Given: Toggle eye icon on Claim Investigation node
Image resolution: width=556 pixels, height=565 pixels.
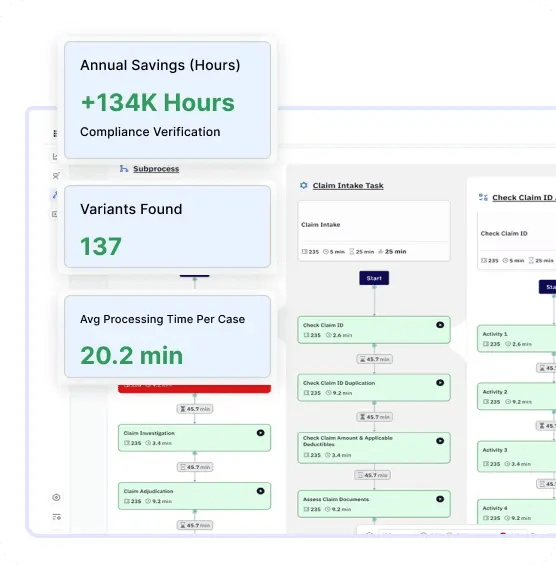Looking at the screenshot, I should click(261, 433).
